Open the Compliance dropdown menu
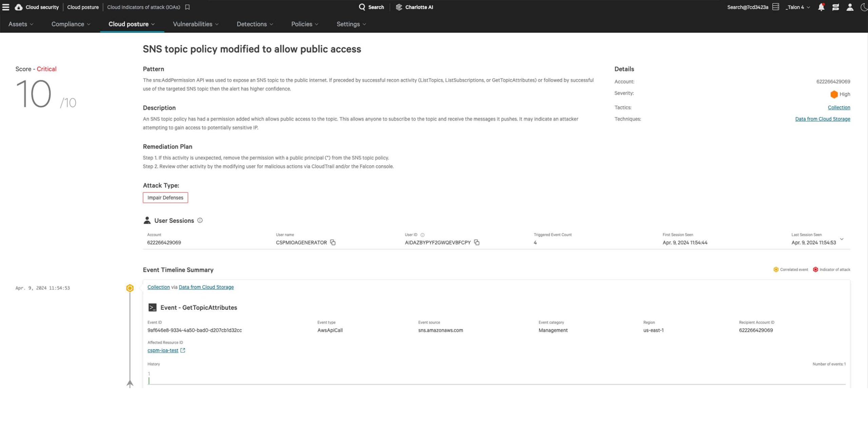868x435 pixels. point(71,24)
